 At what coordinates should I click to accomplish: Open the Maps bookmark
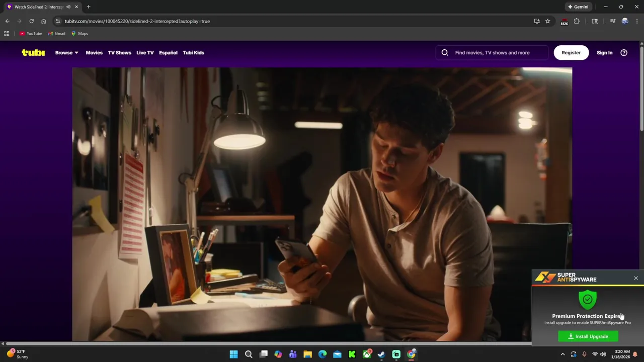click(79, 34)
